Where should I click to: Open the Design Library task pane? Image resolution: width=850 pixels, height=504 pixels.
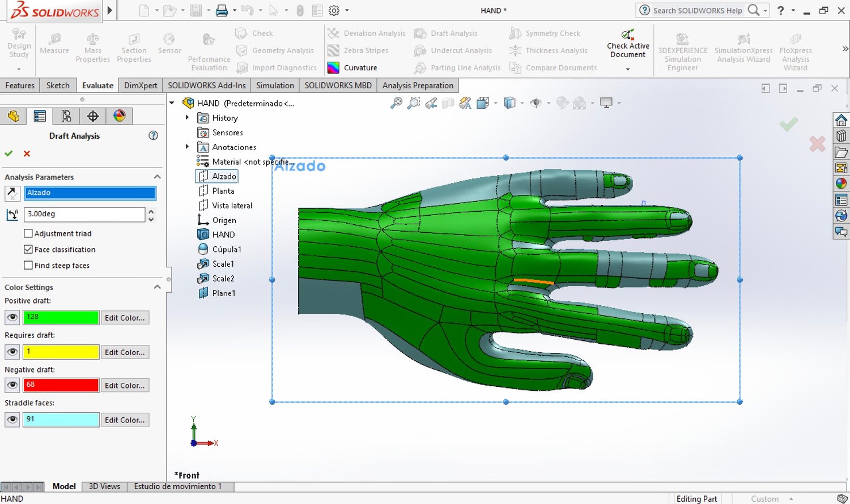[841, 136]
